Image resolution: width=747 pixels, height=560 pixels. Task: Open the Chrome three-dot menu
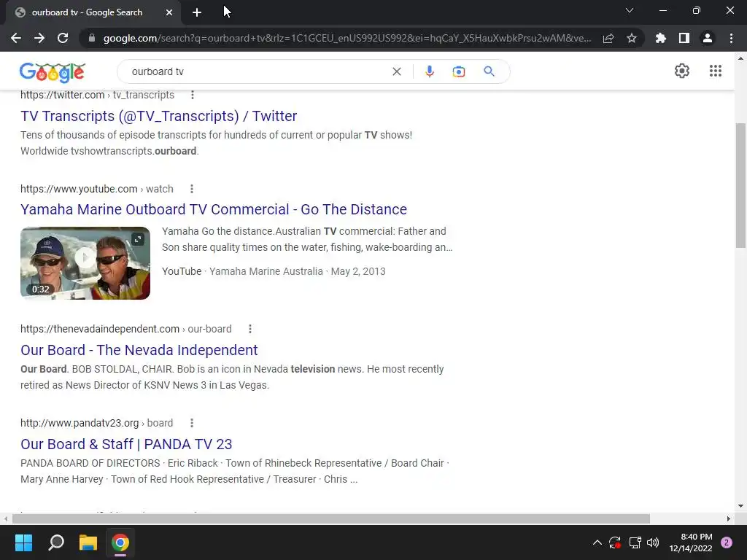(x=731, y=38)
